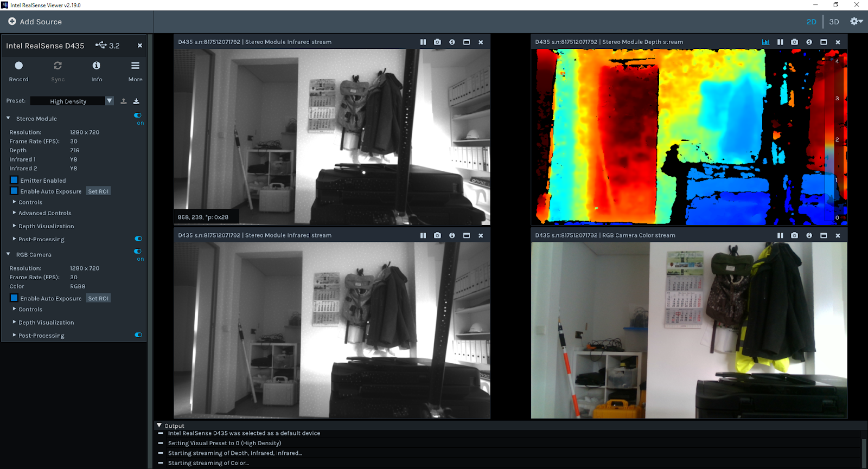This screenshot has height=469, width=868.
Task: Click Set ROI for RGB Camera exposure
Action: 98,299
